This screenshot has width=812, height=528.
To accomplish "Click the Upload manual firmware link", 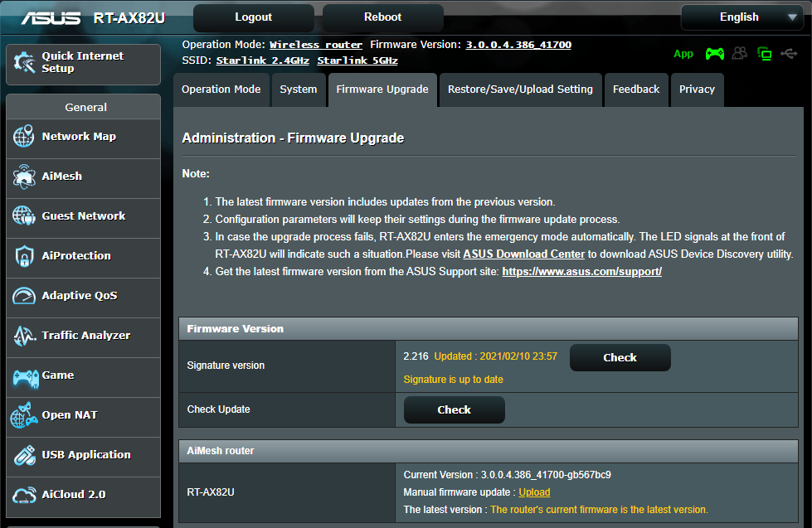I will (534, 492).
